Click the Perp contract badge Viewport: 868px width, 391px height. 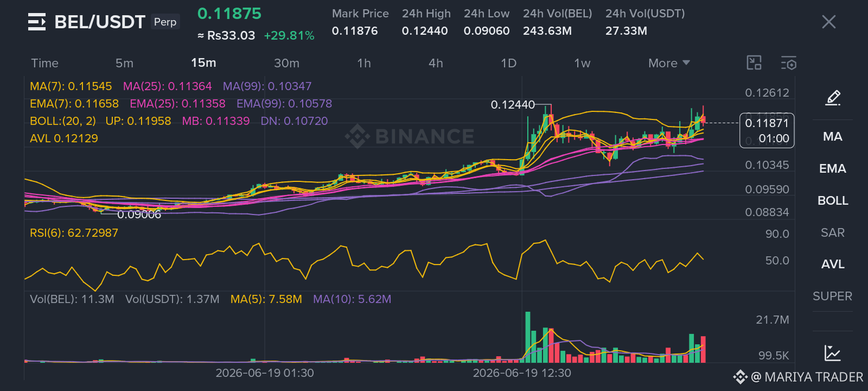(x=165, y=22)
